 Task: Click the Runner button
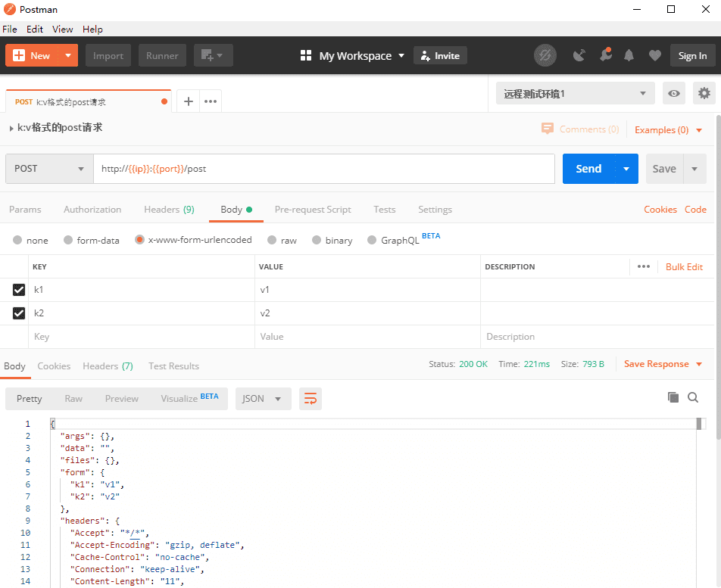pos(162,55)
